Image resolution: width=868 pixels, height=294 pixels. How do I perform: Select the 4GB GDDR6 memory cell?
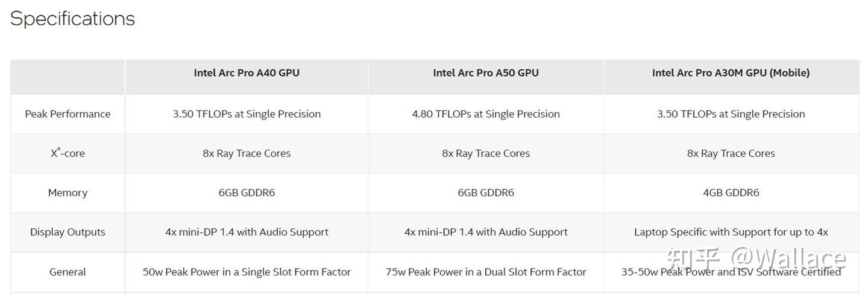pos(731,193)
